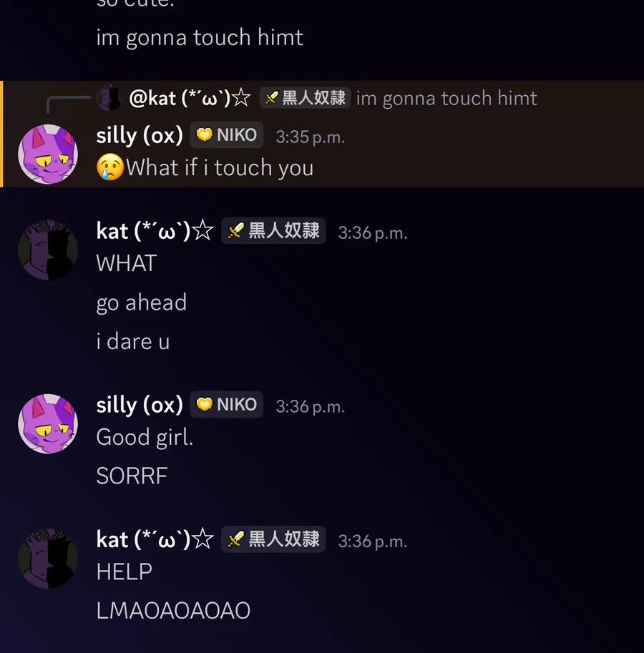Click kat's avatar beside HELP message
Screen dimensions: 644x653
pos(48,559)
